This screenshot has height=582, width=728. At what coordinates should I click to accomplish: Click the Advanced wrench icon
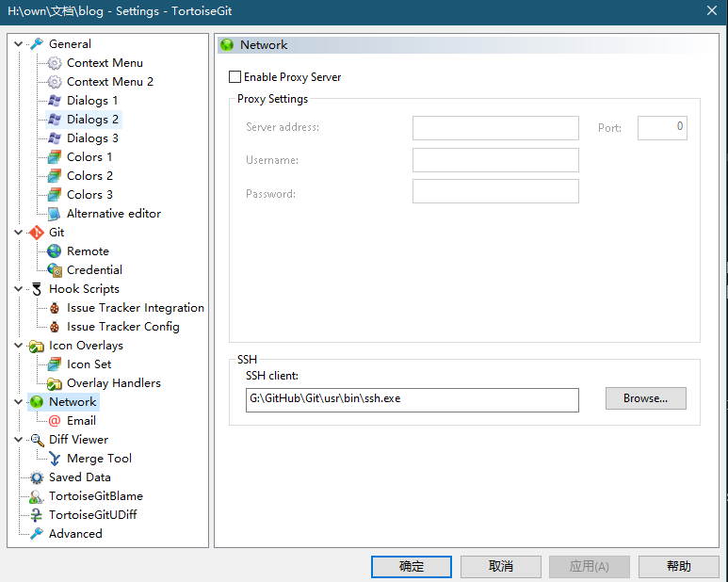37,534
